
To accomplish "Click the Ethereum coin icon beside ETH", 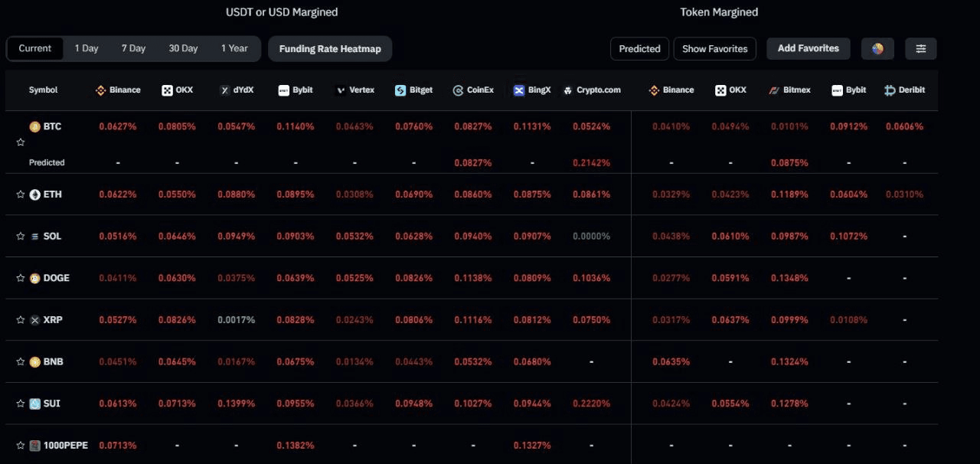I will (34, 194).
